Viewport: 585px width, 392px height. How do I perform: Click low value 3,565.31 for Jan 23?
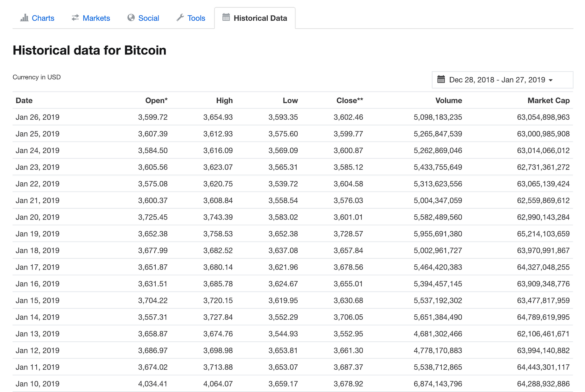(283, 167)
